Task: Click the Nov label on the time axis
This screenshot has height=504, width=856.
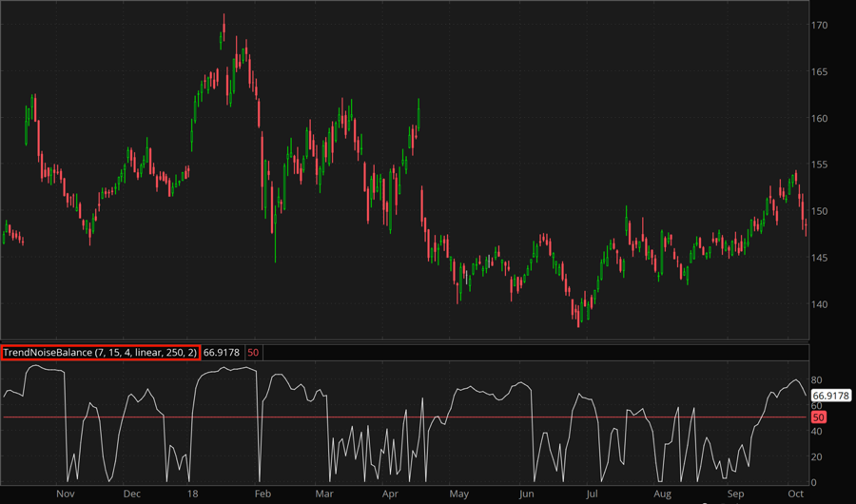Action: [x=66, y=494]
